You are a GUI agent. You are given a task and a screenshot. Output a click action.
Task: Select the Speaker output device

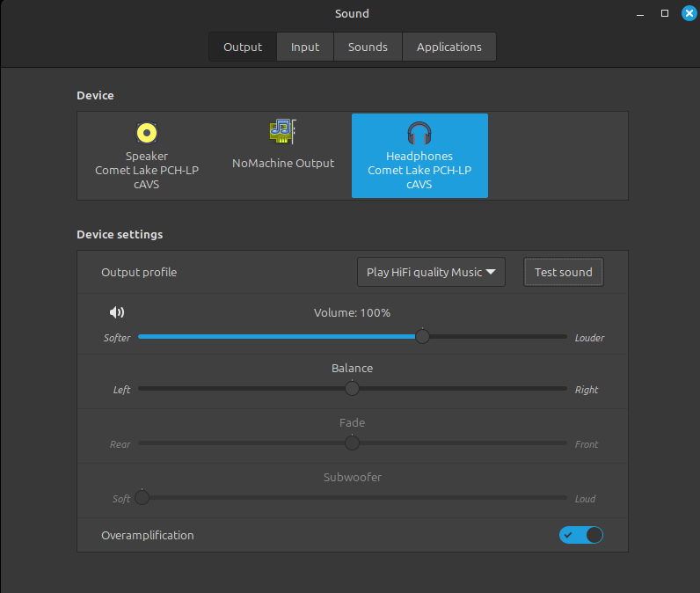tap(147, 156)
